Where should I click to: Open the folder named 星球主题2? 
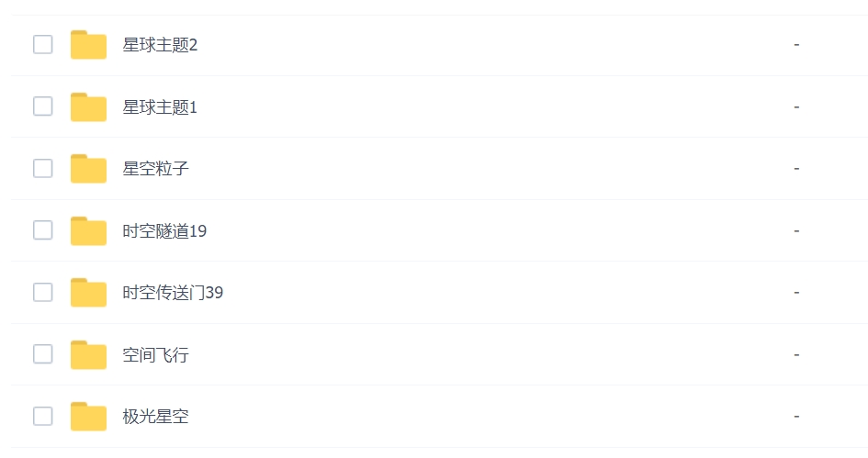(x=160, y=45)
